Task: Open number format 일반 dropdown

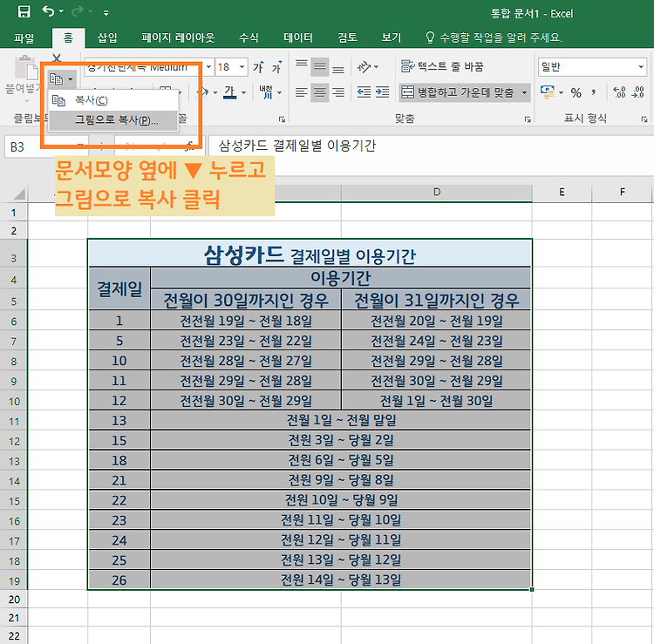Action: (x=641, y=67)
